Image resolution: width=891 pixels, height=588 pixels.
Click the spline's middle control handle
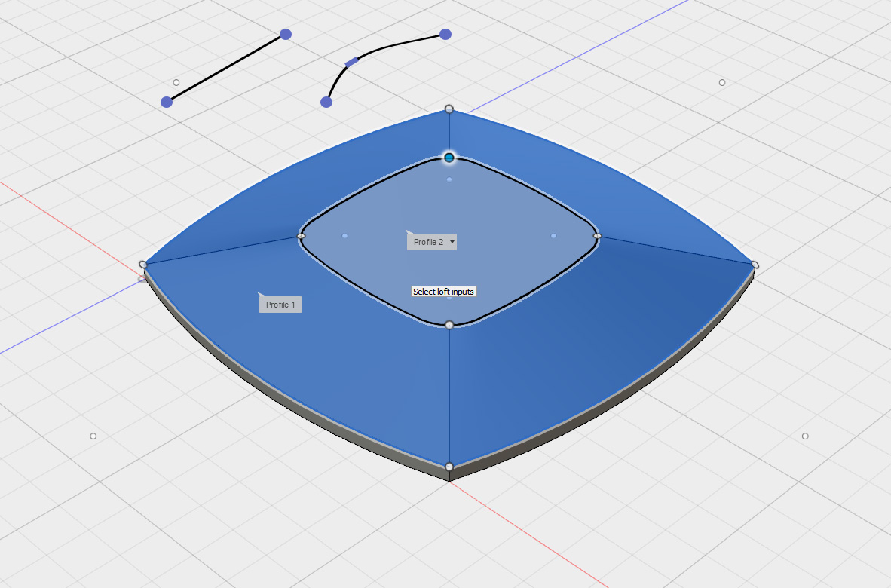[351, 61]
